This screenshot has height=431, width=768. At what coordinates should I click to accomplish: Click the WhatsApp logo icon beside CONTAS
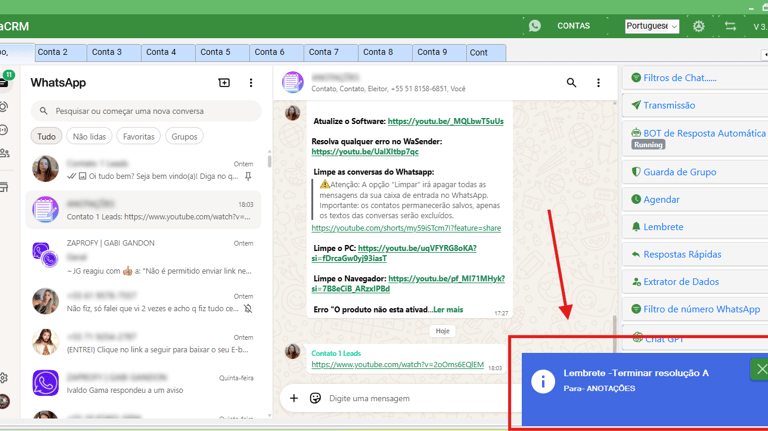(535, 25)
